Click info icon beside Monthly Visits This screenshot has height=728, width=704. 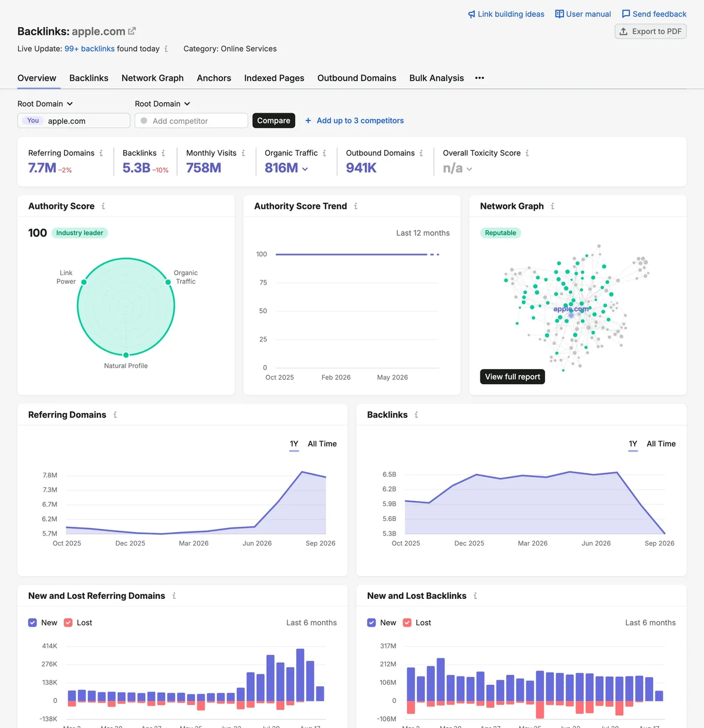pos(243,153)
